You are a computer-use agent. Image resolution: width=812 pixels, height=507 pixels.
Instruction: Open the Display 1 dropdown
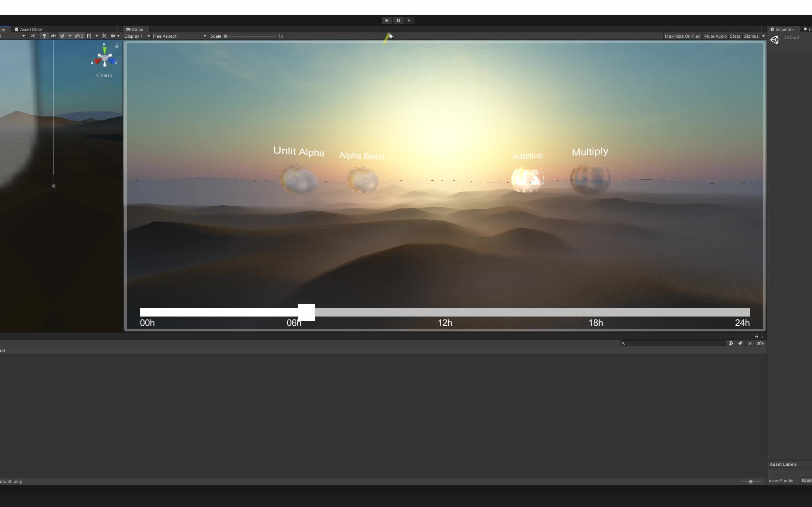click(137, 36)
